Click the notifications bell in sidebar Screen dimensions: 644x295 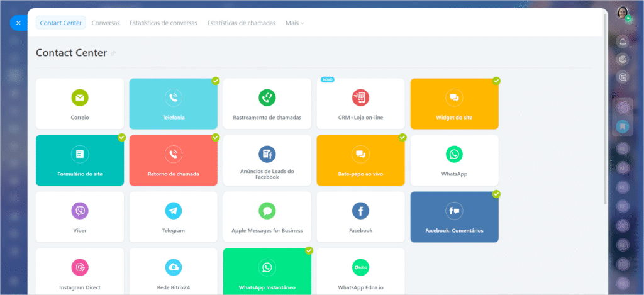tap(623, 42)
